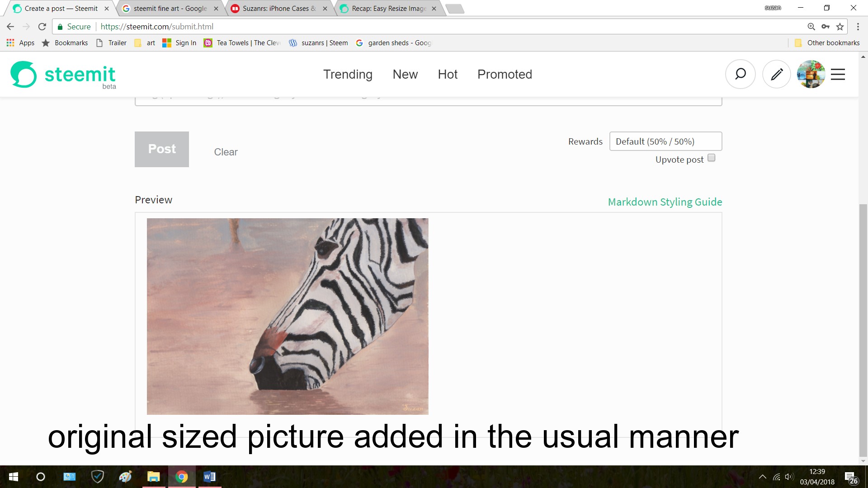This screenshot has width=868, height=488.
Task: Open a new browser tab
Action: (x=455, y=9)
